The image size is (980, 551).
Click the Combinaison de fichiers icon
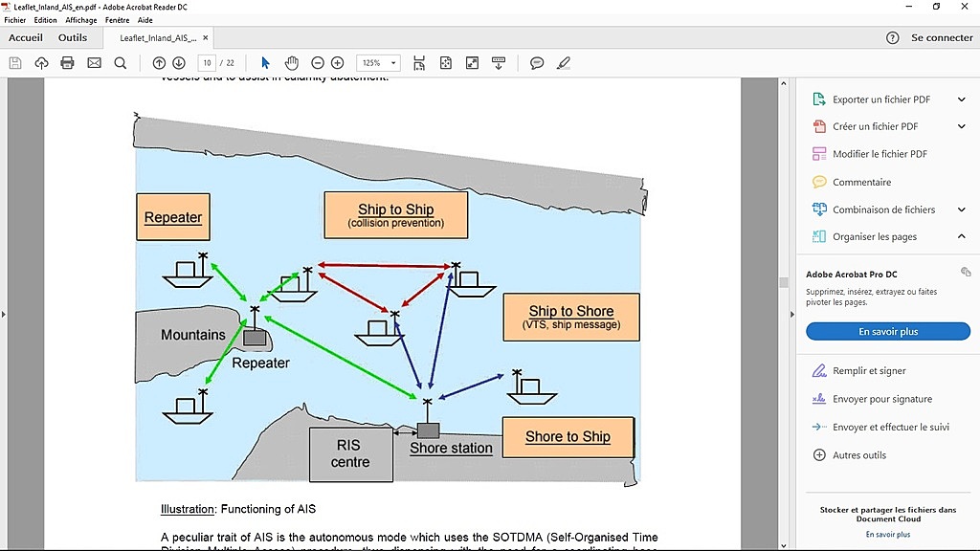819,209
